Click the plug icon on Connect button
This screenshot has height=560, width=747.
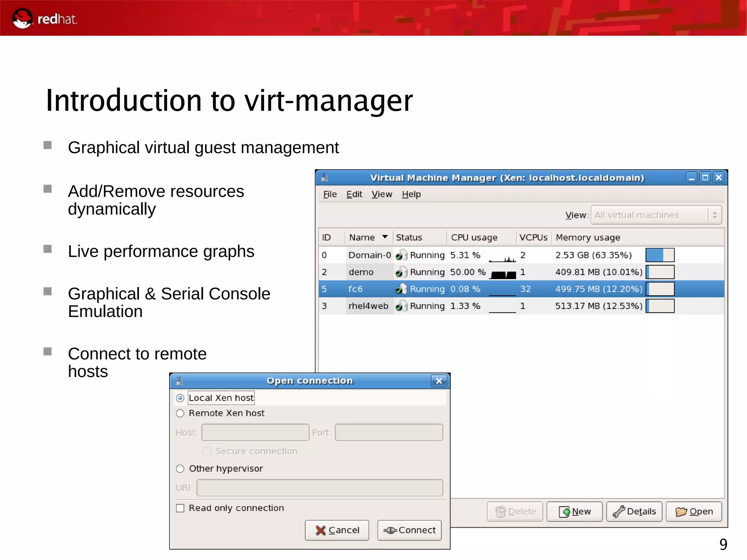pyautogui.click(x=390, y=530)
